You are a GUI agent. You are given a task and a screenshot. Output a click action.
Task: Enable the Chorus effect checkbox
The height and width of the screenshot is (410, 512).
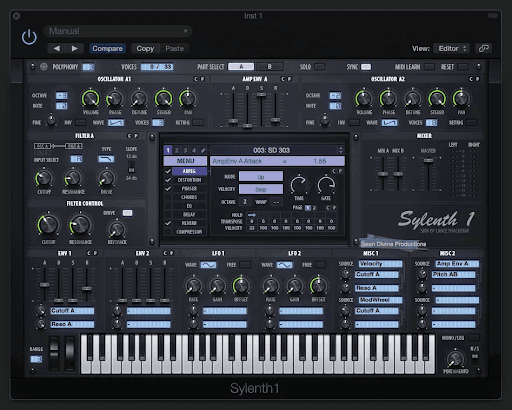point(168,197)
